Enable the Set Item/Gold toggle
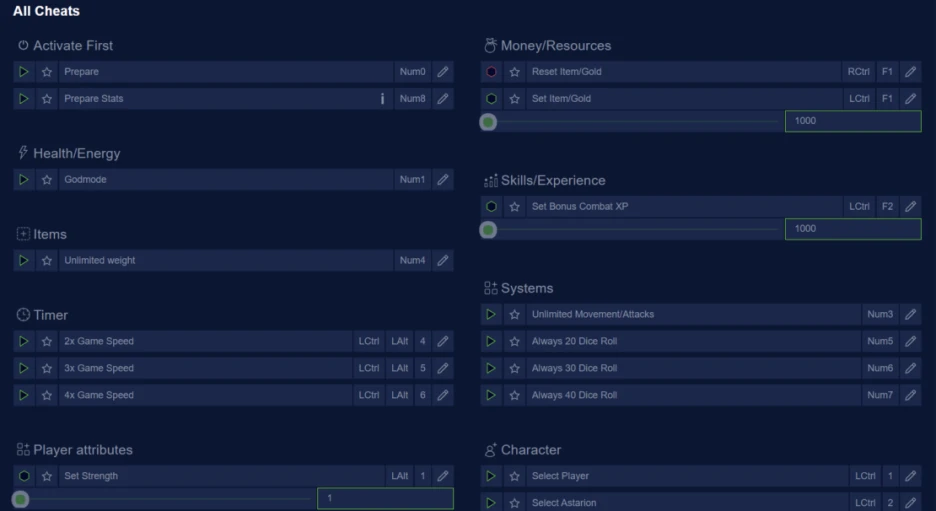 click(x=491, y=99)
